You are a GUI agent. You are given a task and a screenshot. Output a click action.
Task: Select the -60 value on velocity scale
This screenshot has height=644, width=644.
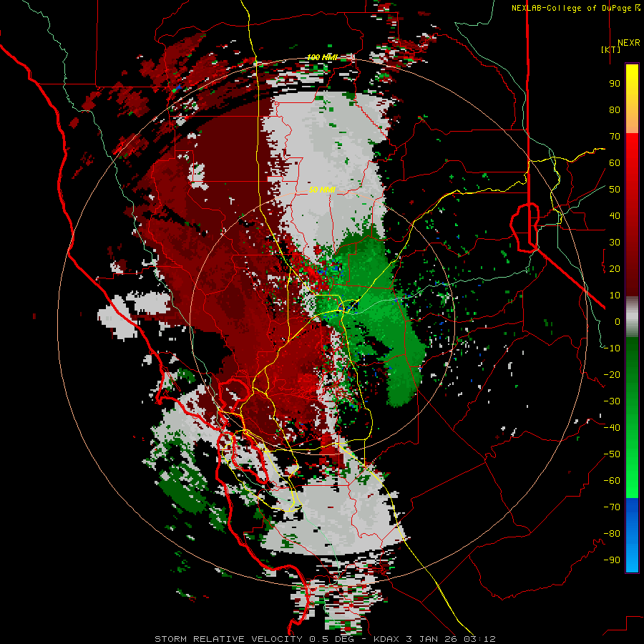[x=612, y=481]
